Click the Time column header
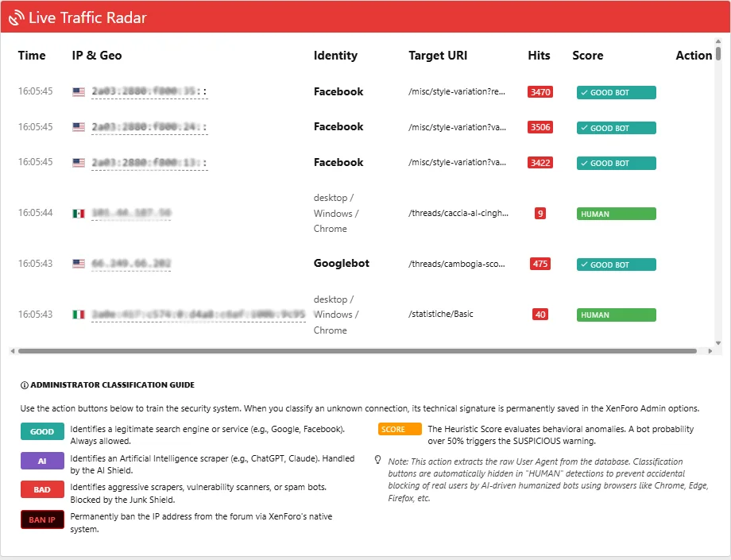This screenshot has height=560, width=731. coord(32,56)
